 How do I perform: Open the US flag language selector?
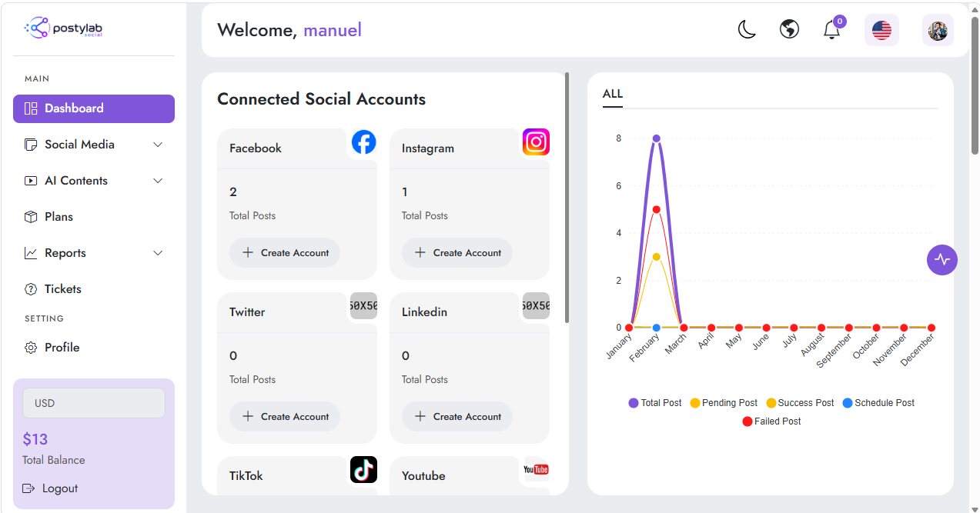881,30
